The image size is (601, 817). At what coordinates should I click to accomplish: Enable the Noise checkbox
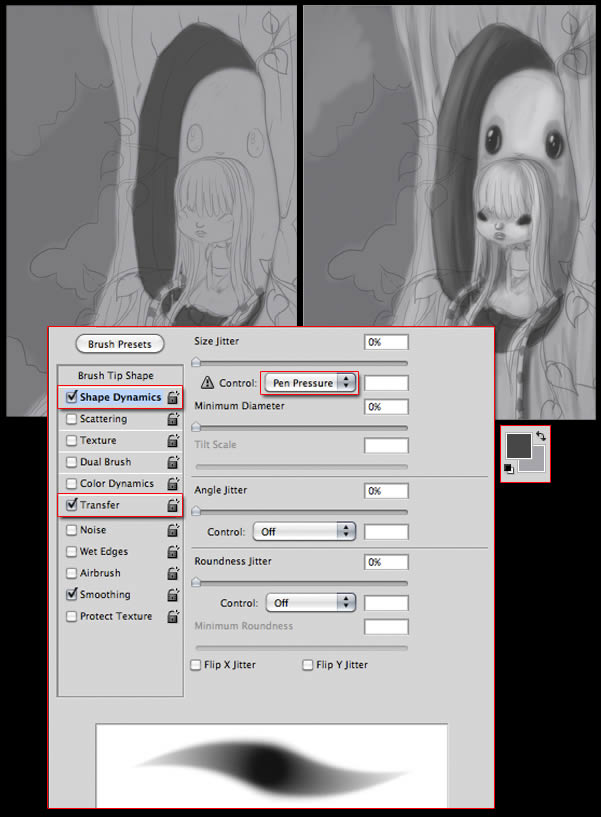coord(71,530)
